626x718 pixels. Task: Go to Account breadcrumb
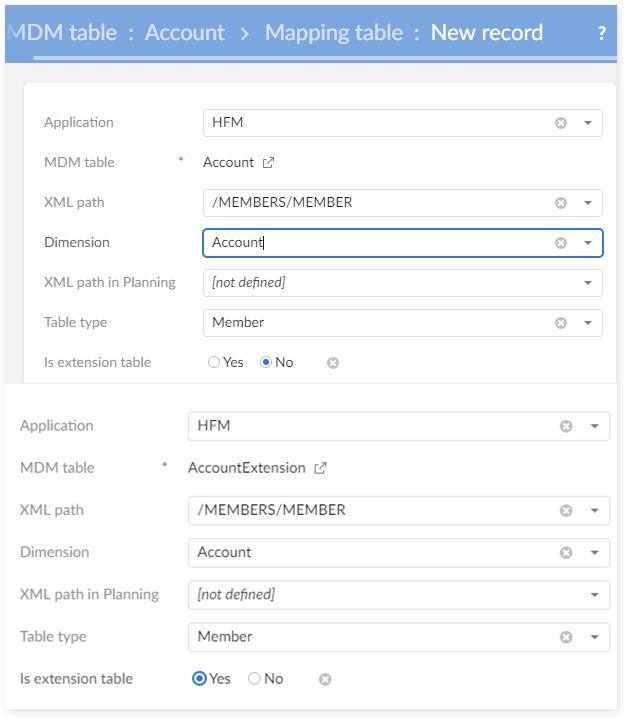point(185,32)
